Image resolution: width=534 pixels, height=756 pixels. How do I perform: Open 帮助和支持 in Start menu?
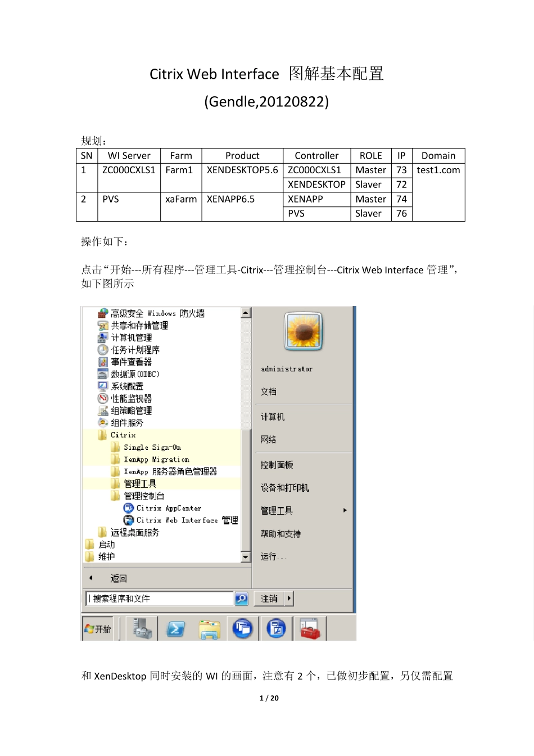[x=281, y=534]
